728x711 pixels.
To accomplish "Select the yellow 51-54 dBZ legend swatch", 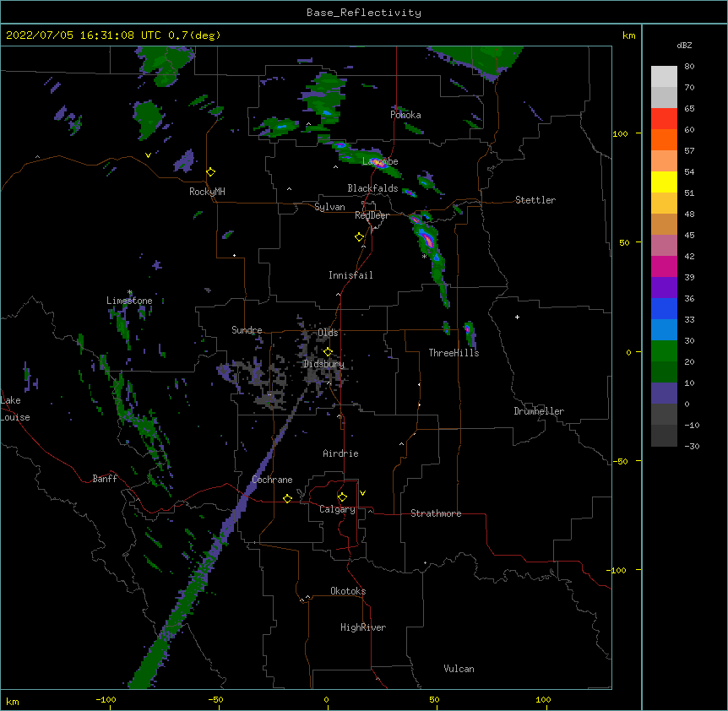I will click(x=664, y=182).
